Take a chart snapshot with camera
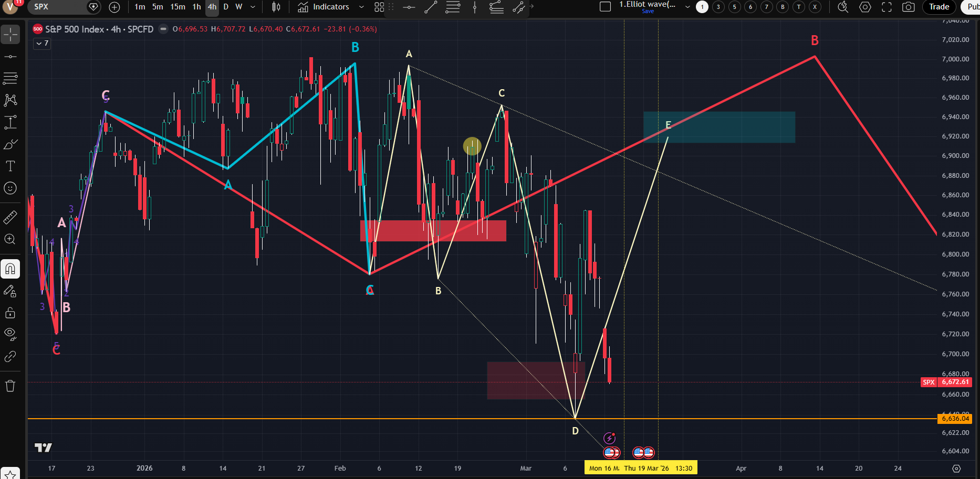 point(908,7)
